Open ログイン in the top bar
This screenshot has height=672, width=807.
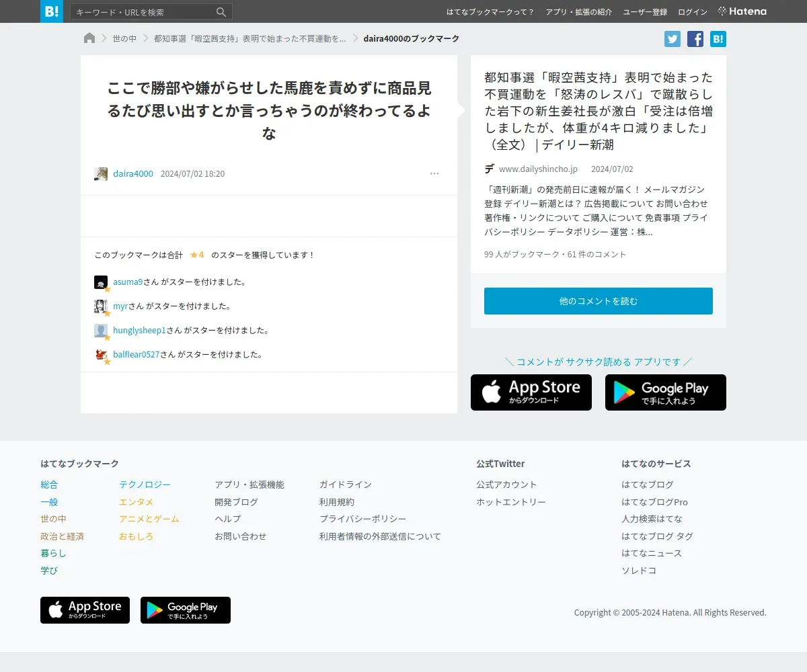[x=693, y=12]
